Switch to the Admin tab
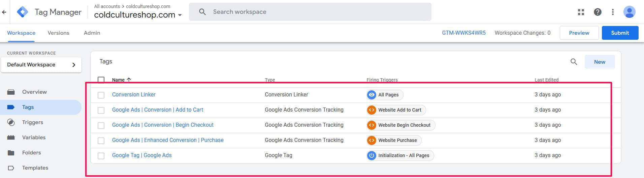 coord(92,33)
